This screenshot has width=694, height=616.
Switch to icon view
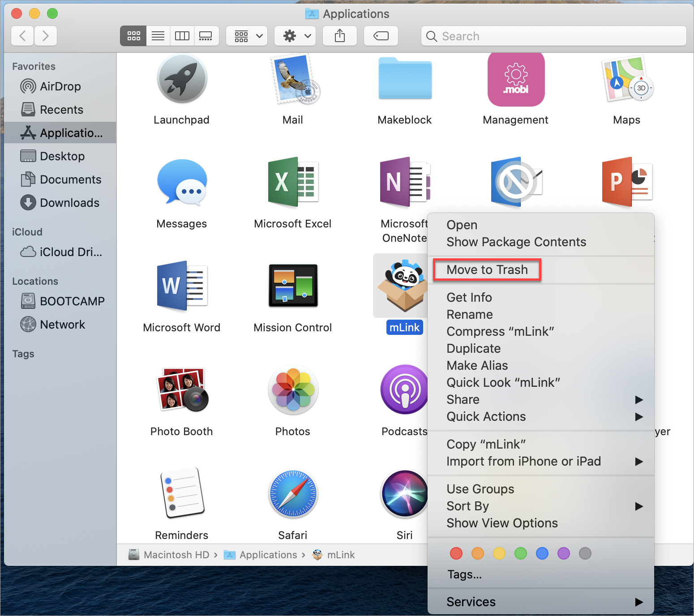pyautogui.click(x=133, y=36)
